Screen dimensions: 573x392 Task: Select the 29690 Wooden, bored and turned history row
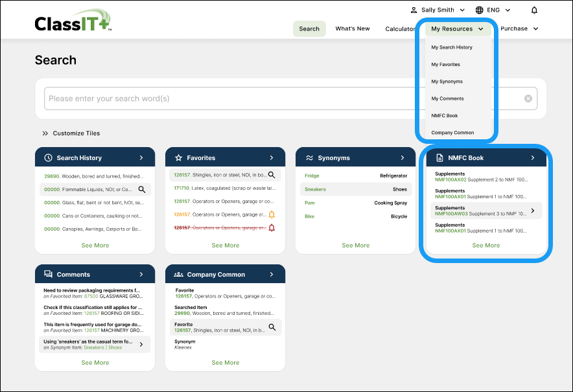click(95, 176)
